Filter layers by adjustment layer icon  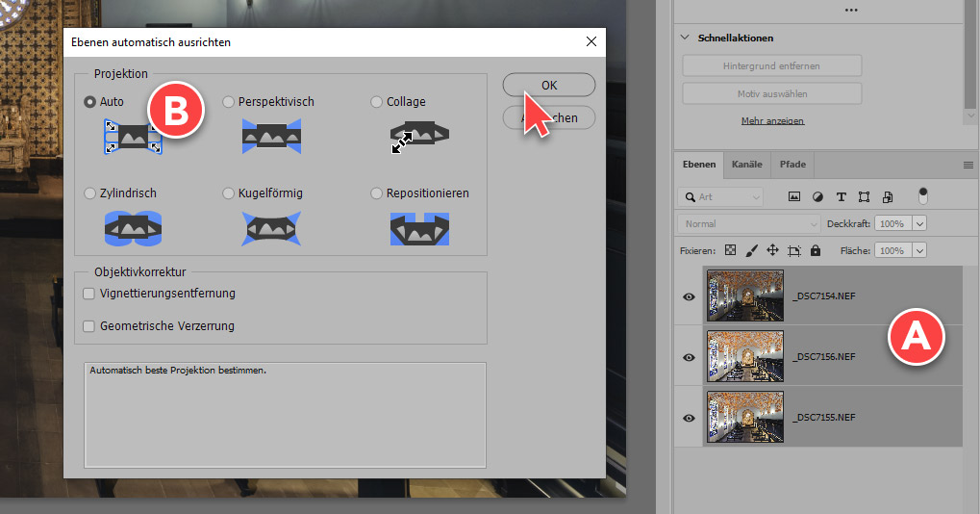tap(817, 196)
